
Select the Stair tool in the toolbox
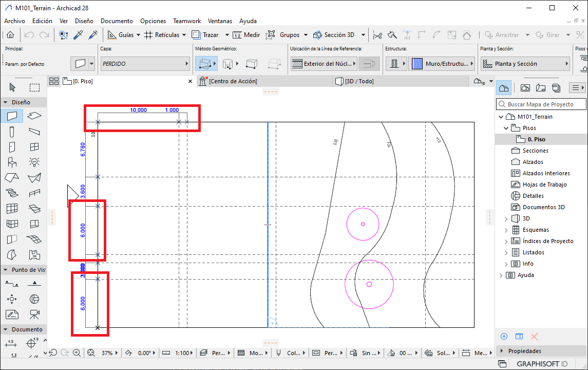pos(12,193)
